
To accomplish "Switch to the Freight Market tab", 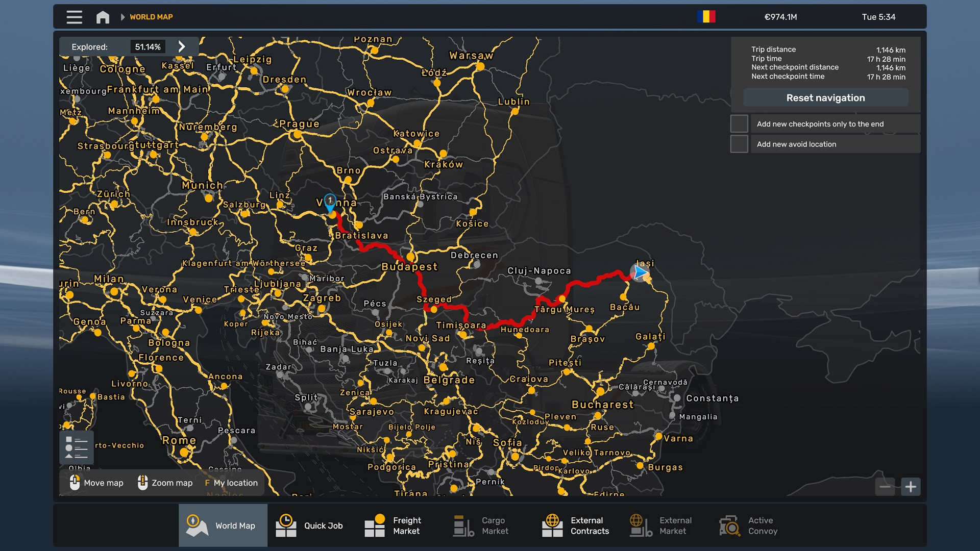I will [393, 525].
